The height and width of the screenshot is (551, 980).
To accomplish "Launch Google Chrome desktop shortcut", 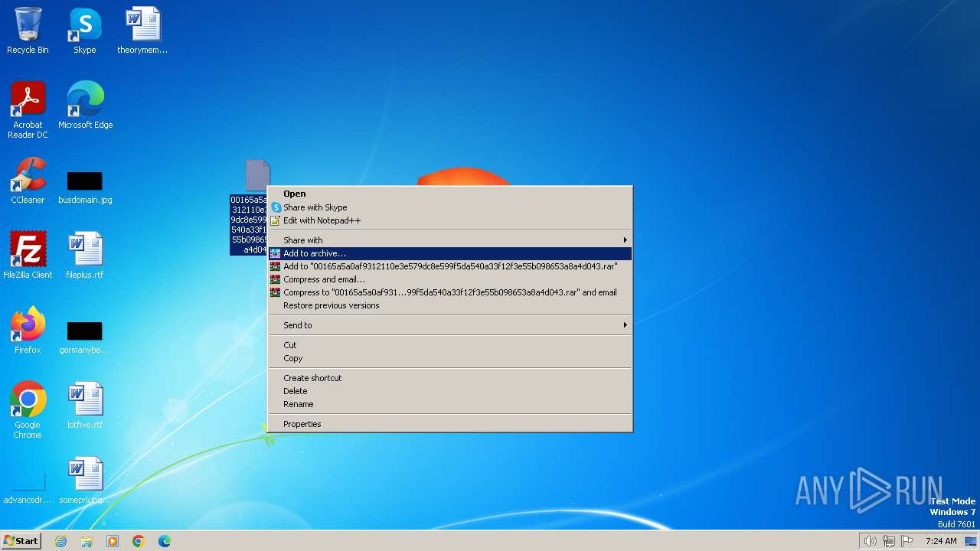I will tap(28, 410).
